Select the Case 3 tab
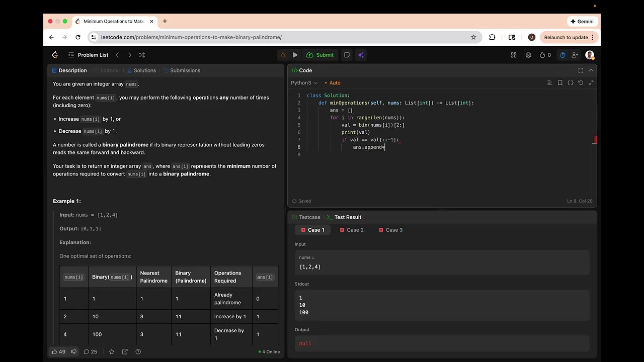 390,230
